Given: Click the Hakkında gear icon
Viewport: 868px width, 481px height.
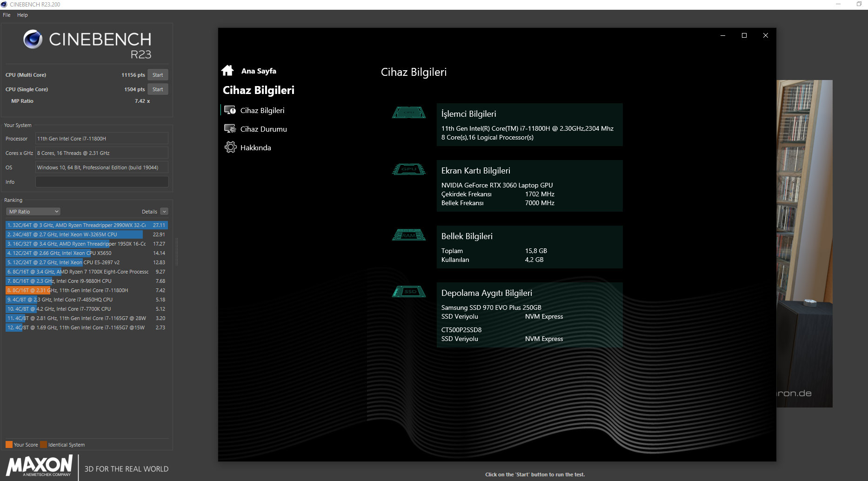Looking at the screenshot, I should point(230,147).
